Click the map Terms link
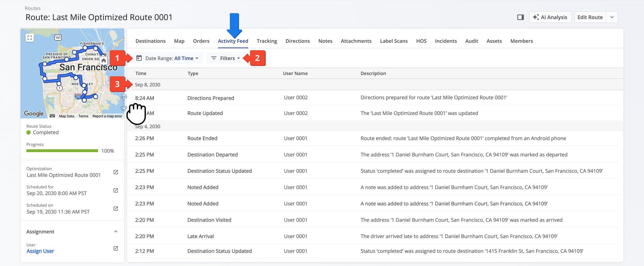644x266 pixels. click(83, 116)
